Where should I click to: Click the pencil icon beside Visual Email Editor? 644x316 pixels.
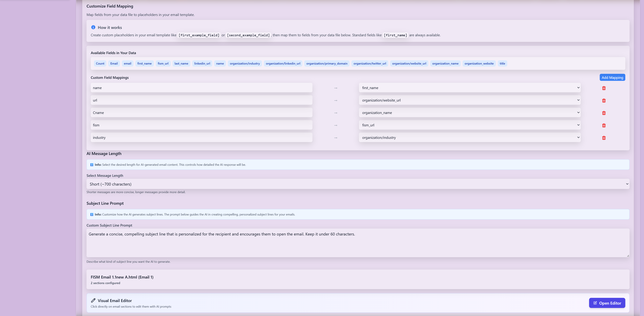93,300
